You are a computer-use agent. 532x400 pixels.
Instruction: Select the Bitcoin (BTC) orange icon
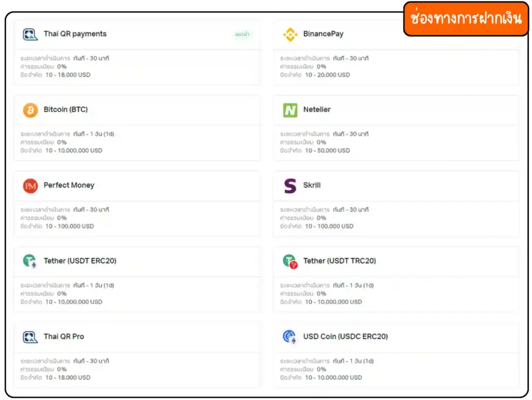click(30, 110)
